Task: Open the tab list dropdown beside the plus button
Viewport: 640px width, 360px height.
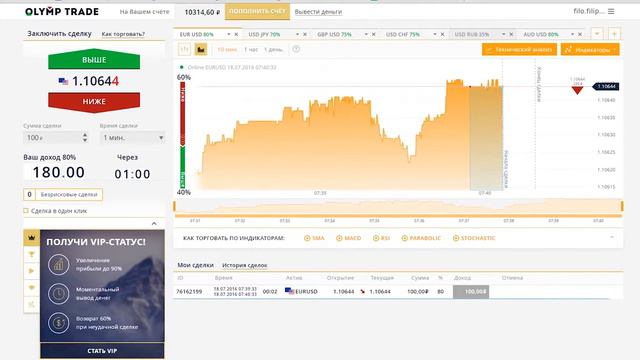Action: click(x=597, y=34)
